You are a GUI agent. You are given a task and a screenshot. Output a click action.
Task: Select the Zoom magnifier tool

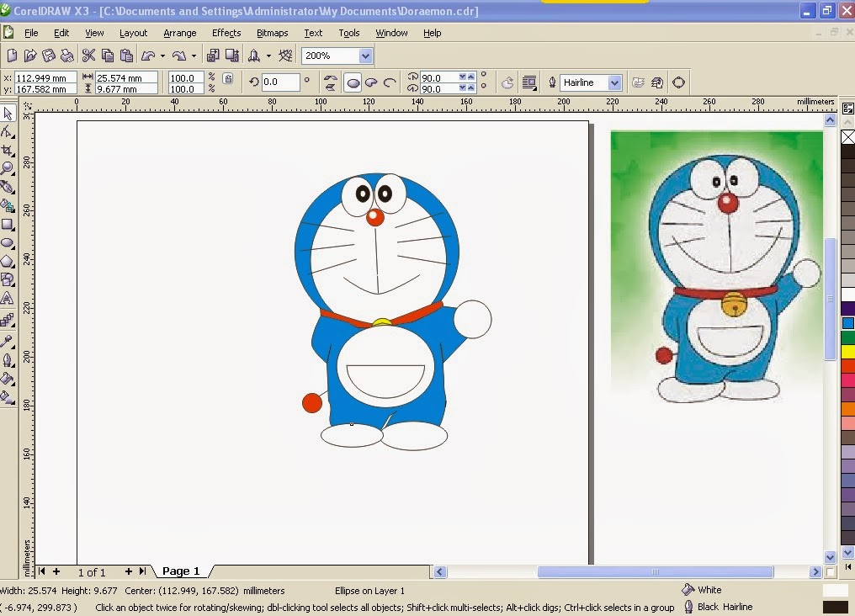tap(8, 168)
